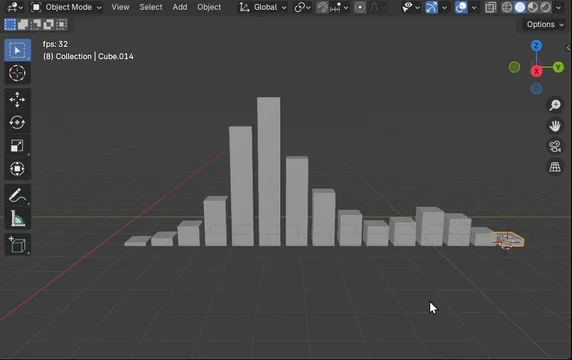Switch to rendered viewport shading
Viewport: 572px width, 360px height.
point(546,7)
